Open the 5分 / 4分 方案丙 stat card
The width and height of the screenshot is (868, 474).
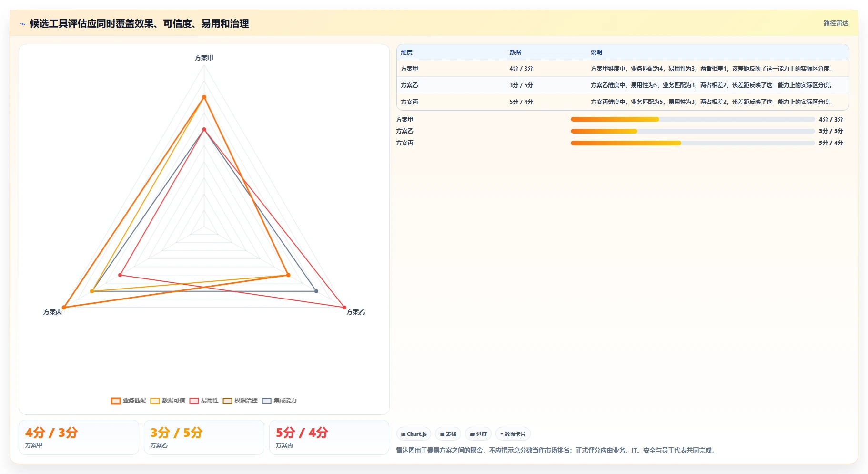coord(329,437)
